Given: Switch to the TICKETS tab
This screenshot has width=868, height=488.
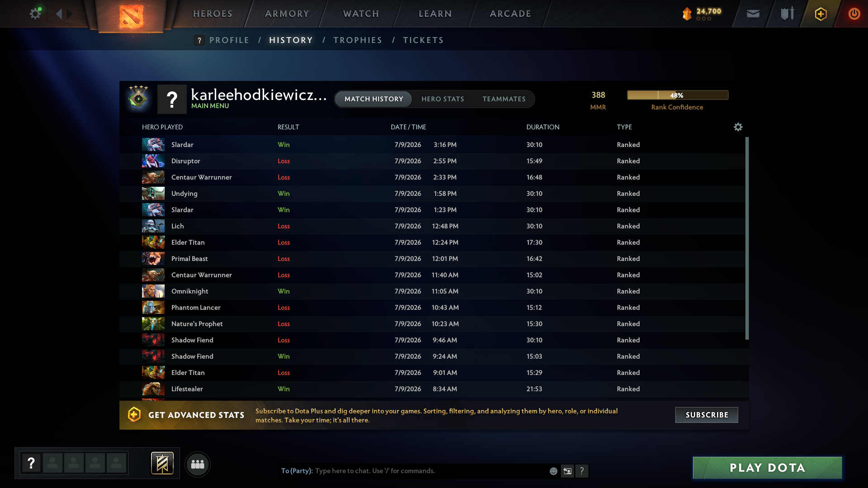Looking at the screenshot, I should point(423,40).
